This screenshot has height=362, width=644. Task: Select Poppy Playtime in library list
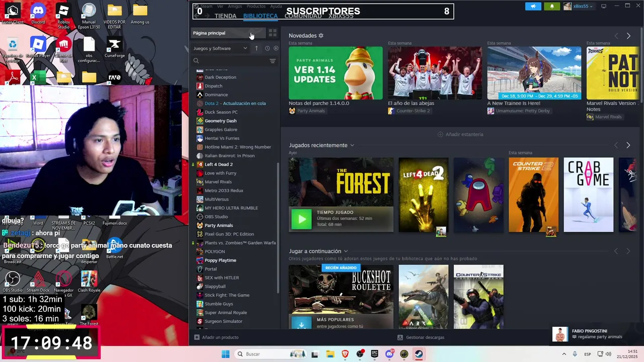(x=220, y=260)
